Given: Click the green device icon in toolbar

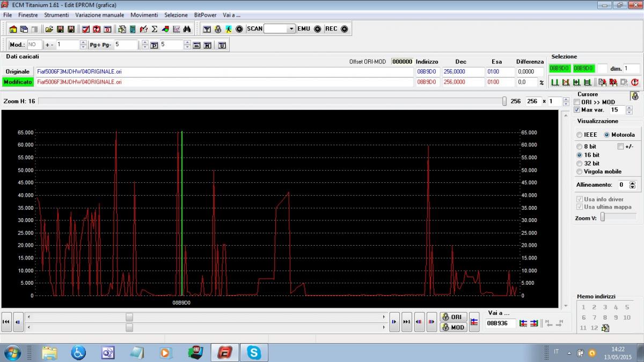Looking at the screenshot, I should coord(132,29).
